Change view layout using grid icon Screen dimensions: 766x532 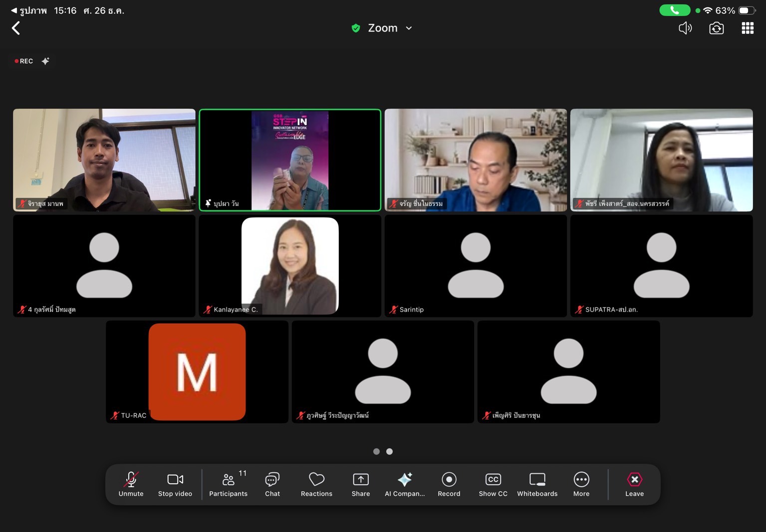747,28
